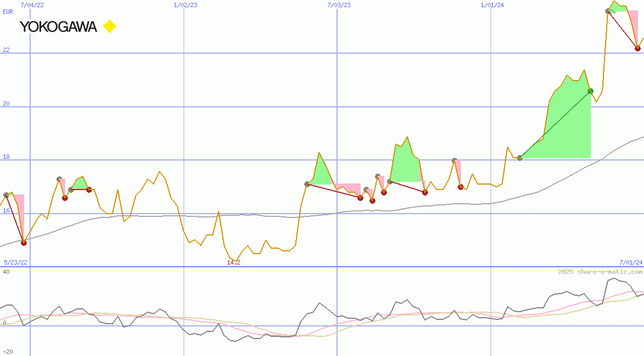Click the 7/03/23 date label
644x356 pixels.
pyautogui.click(x=339, y=5)
